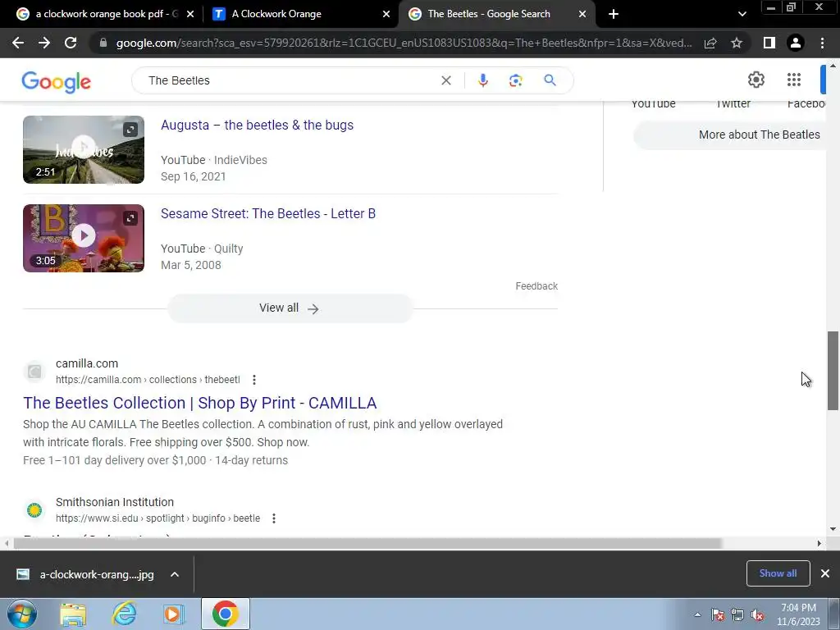Open the taskbar clock showing 7:04 PM
840x630 pixels.
click(x=798, y=614)
